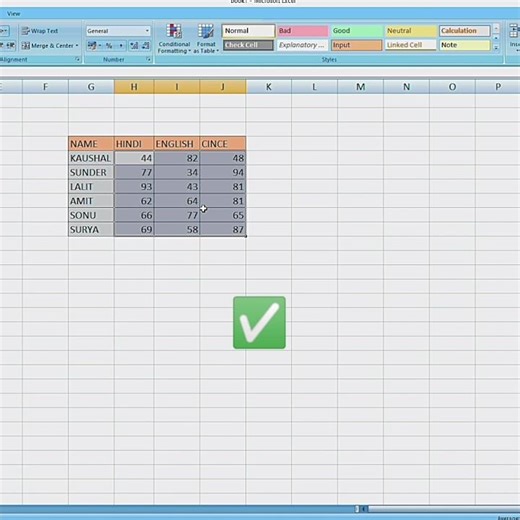The height and width of the screenshot is (520, 520).
Task: Apply the Linked Cell style
Action: (410, 45)
